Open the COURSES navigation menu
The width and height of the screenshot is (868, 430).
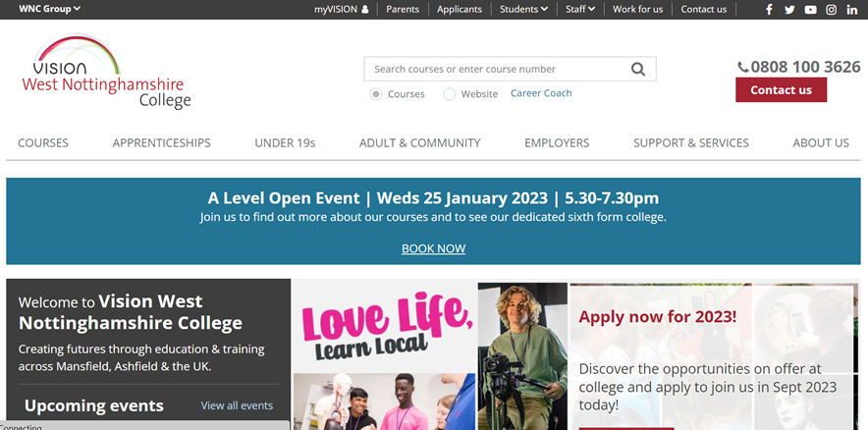(43, 142)
